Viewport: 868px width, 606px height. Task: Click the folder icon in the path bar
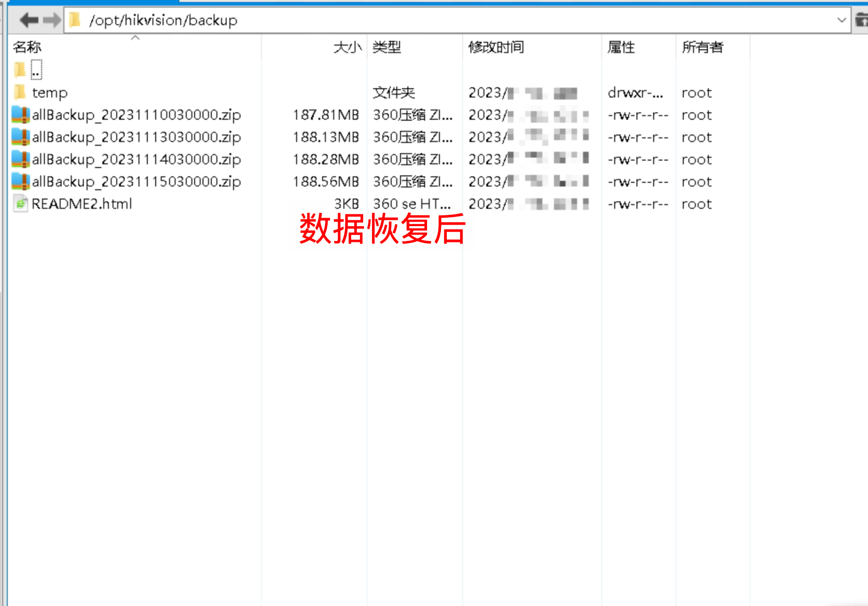(x=75, y=20)
